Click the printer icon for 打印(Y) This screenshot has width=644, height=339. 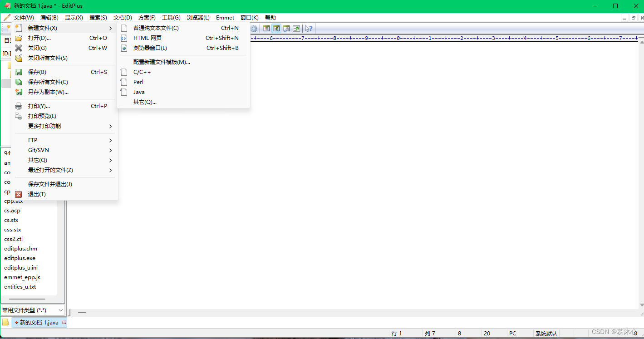coord(19,106)
